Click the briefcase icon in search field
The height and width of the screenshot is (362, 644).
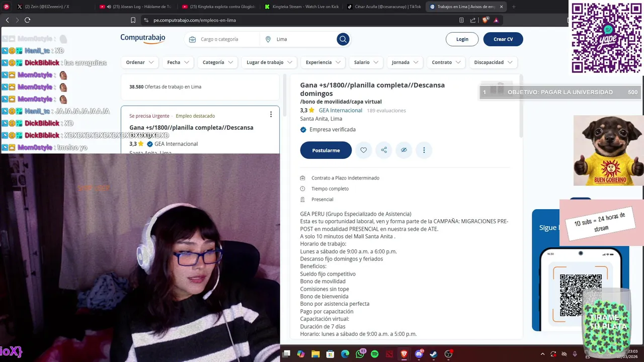192,39
